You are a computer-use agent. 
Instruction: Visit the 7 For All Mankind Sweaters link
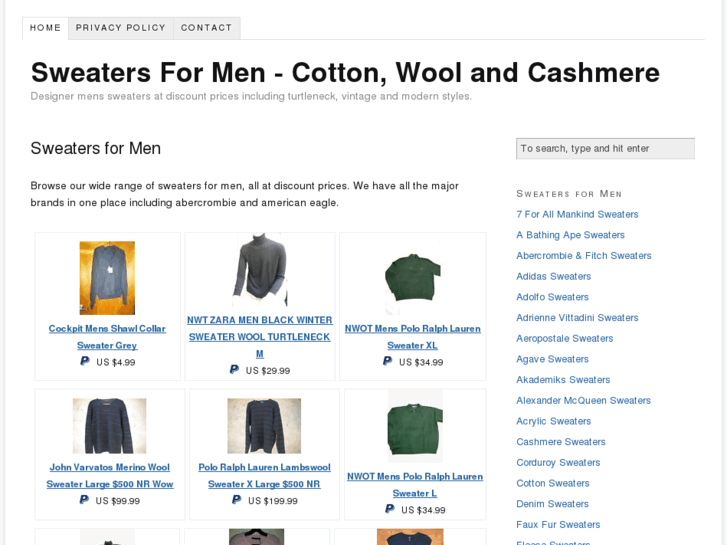click(x=577, y=214)
